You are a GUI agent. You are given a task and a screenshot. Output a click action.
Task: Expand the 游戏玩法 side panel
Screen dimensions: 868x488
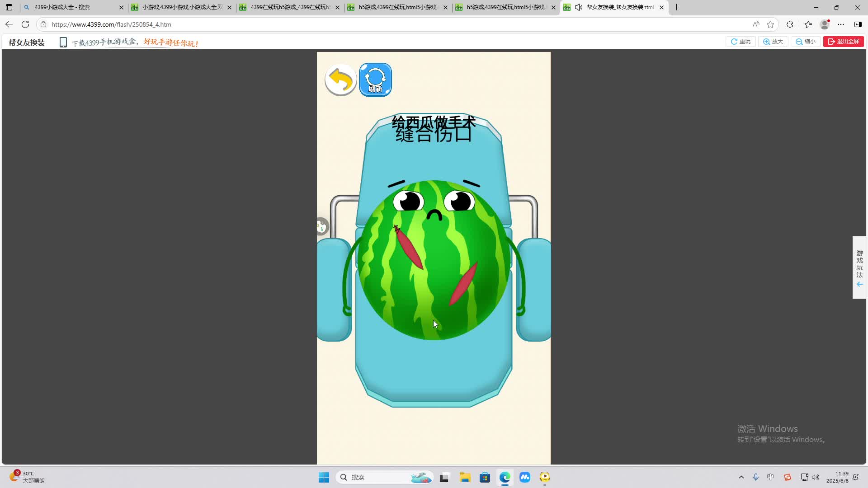click(x=859, y=267)
